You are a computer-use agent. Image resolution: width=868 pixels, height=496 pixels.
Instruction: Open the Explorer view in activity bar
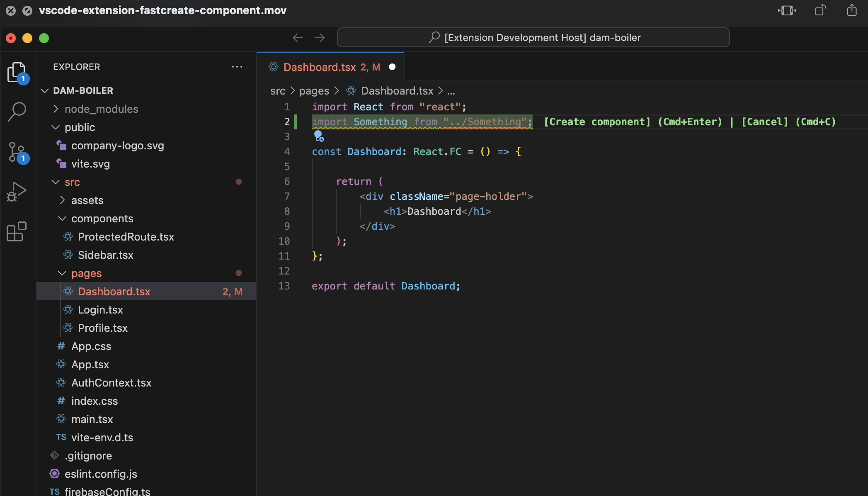coord(17,72)
